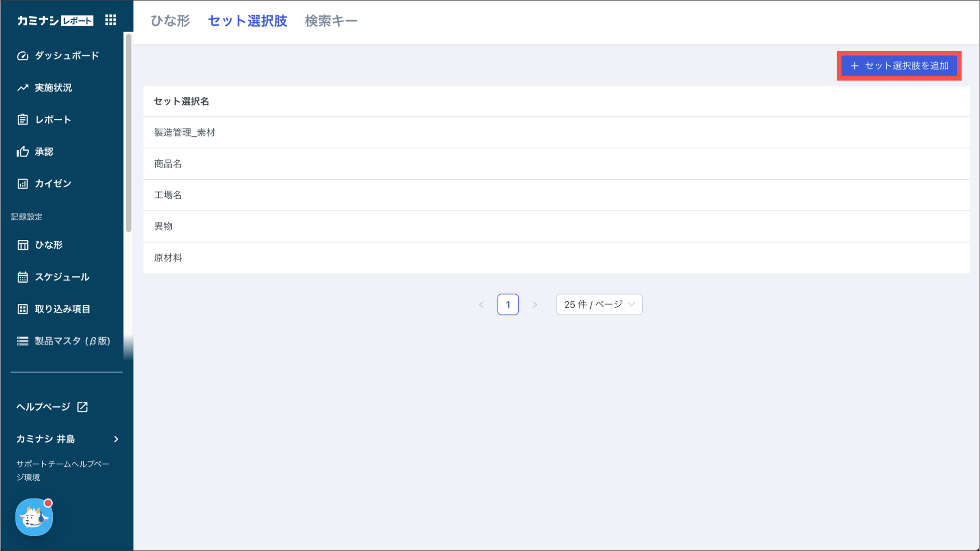
Task: Click the 承認 thumbs-up icon
Action: (x=22, y=152)
